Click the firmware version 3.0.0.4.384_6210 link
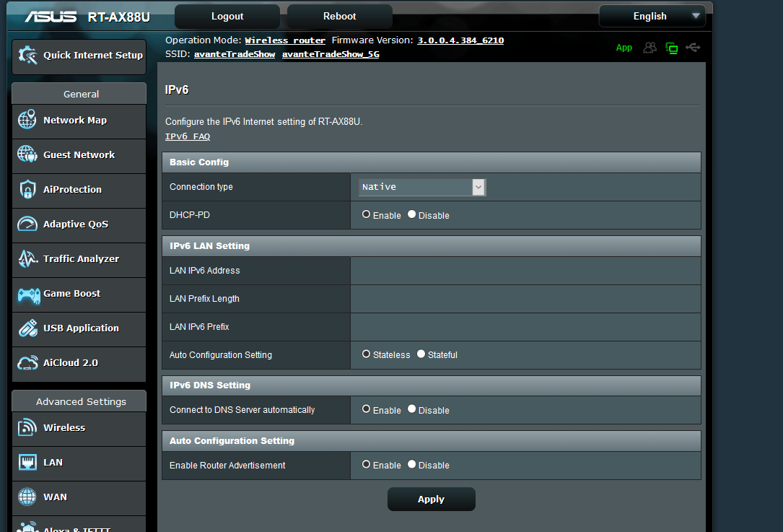 [x=460, y=40]
